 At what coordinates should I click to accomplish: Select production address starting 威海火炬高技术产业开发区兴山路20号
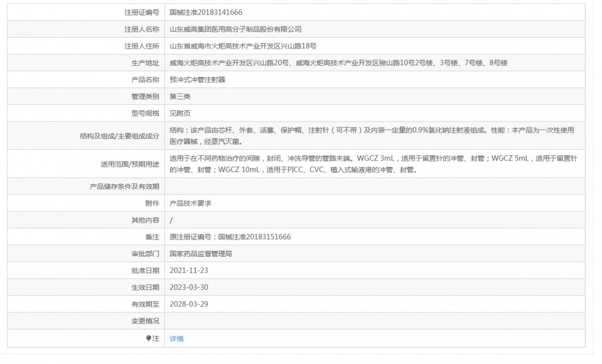[x=339, y=63]
